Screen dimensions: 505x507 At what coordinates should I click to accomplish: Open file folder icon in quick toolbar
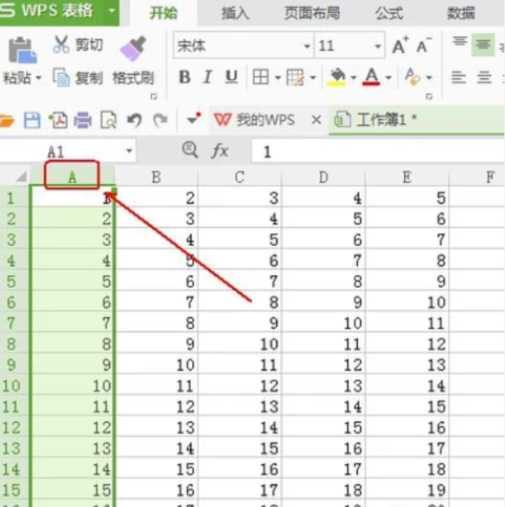[6, 120]
